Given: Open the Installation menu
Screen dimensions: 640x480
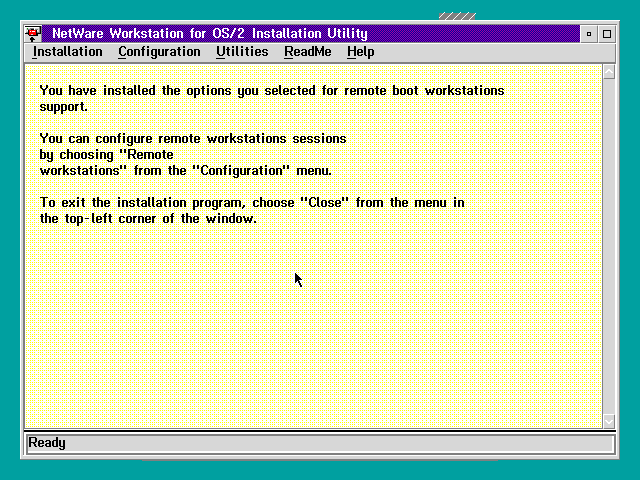Looking at the screenshot, I should 67,52.
